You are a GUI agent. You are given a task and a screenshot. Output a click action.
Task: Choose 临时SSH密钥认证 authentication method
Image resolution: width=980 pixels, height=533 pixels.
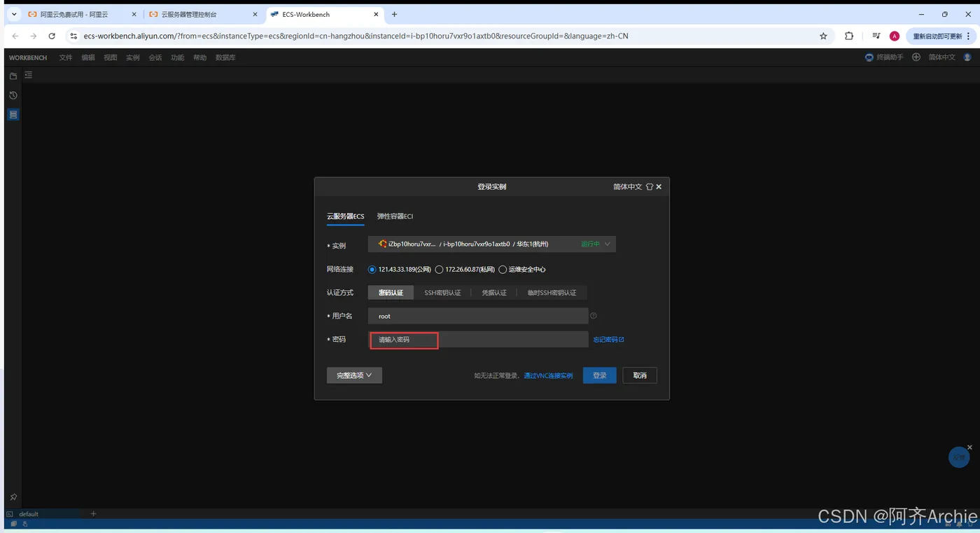[552, 293]
